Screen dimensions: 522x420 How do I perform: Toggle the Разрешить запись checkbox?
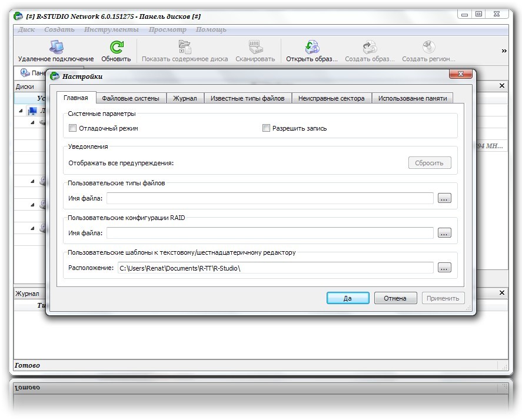point(267,128)
